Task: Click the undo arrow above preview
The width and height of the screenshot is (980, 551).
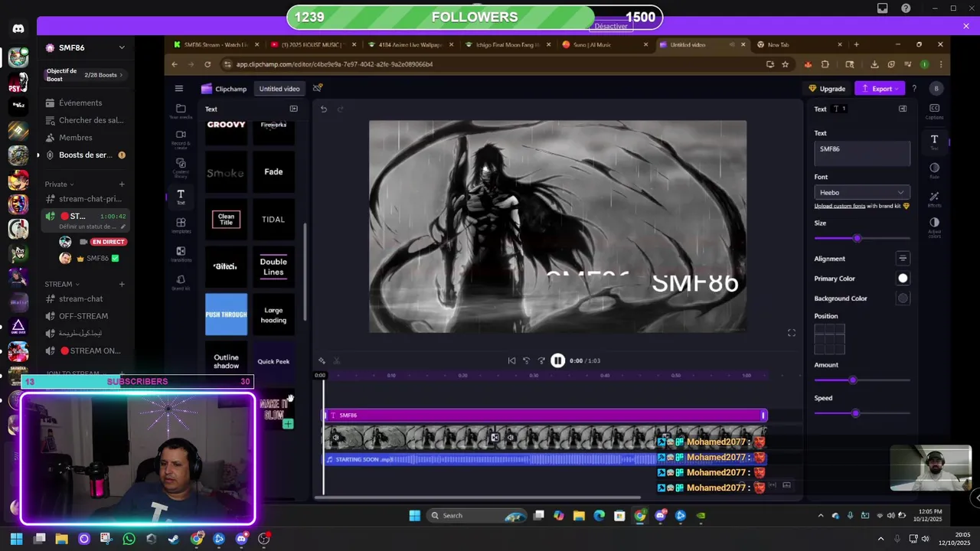Action: pyautogui.click(x=324, y=109)
